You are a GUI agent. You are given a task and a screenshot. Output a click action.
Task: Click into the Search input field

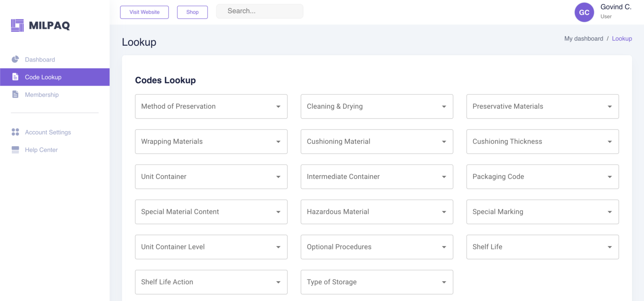pos(260,11)
